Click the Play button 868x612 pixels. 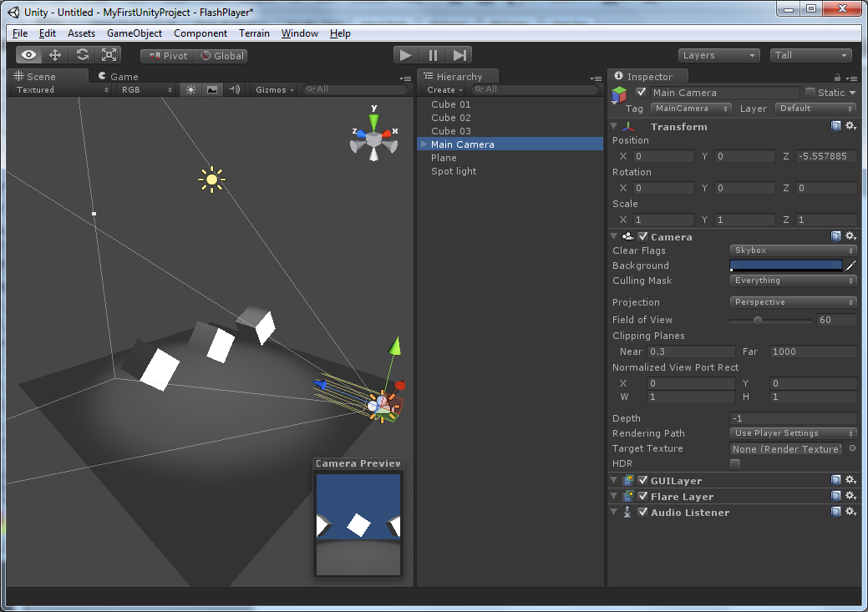click(x=406, y=55)
